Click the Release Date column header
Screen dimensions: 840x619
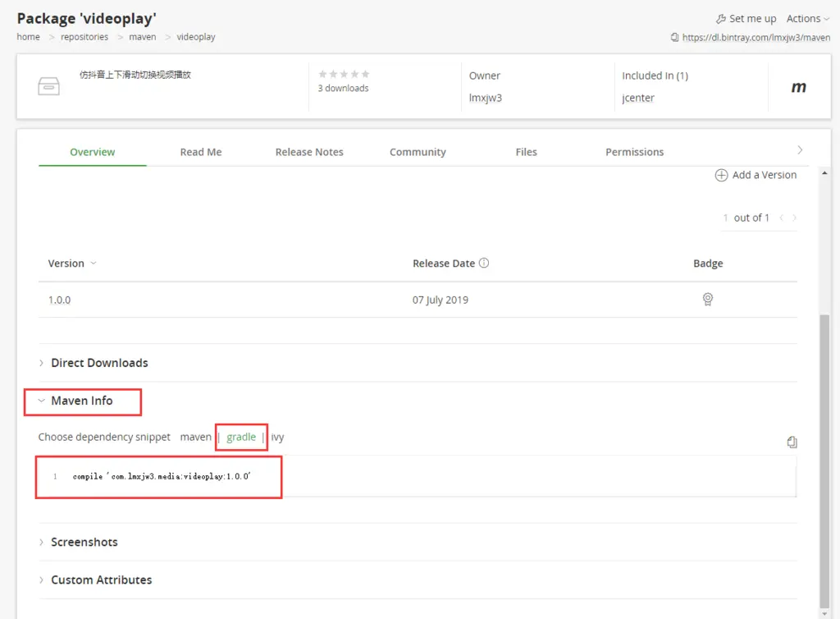tap(444, 264)
